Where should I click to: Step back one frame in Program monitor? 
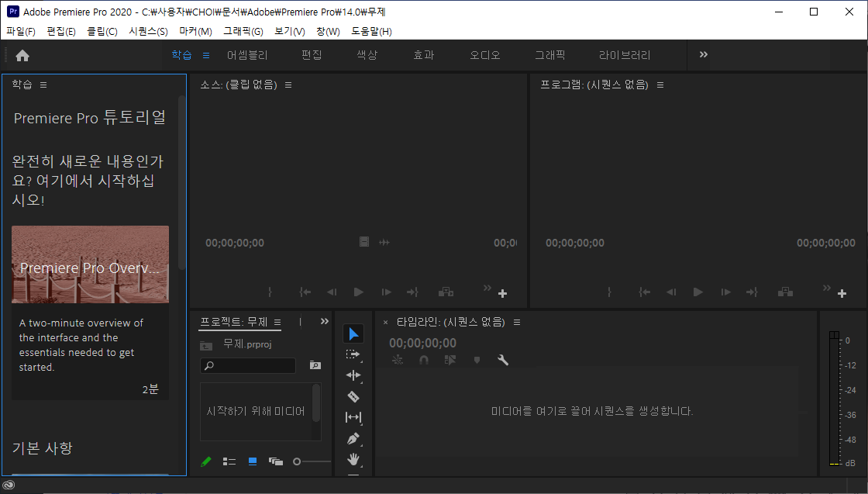[x=671, y=292]
